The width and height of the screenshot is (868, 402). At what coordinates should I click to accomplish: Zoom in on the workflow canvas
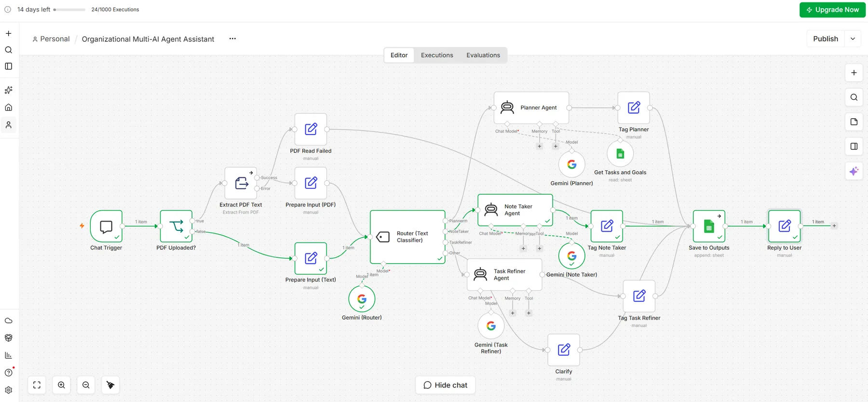[x=61, y=385]
